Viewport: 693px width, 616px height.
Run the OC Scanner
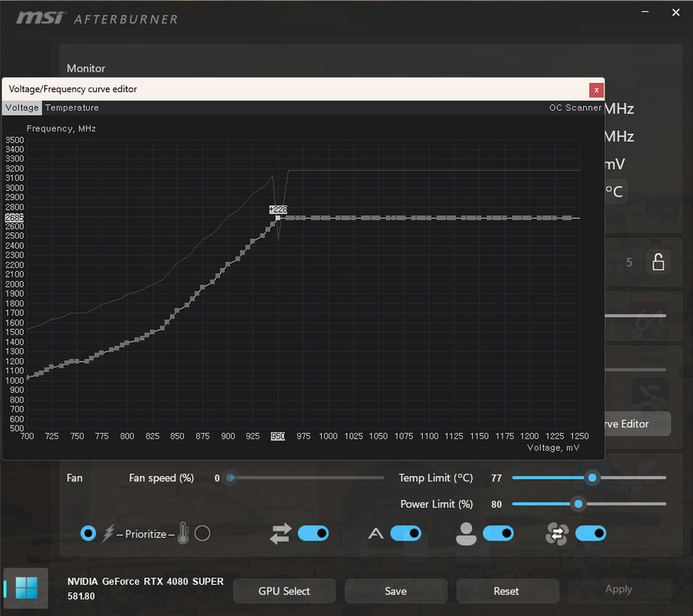(575, 108)
